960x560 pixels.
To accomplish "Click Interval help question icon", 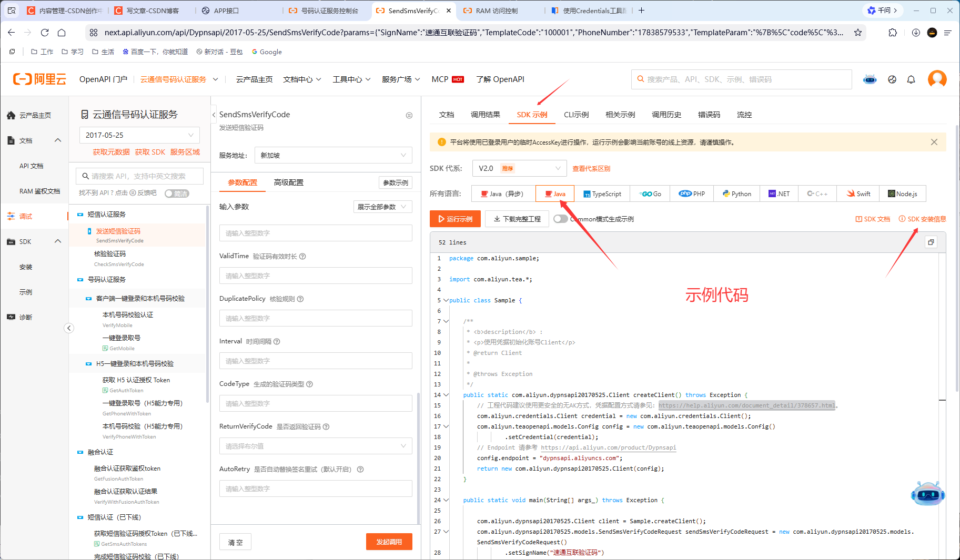I will (x=277, y=342).
